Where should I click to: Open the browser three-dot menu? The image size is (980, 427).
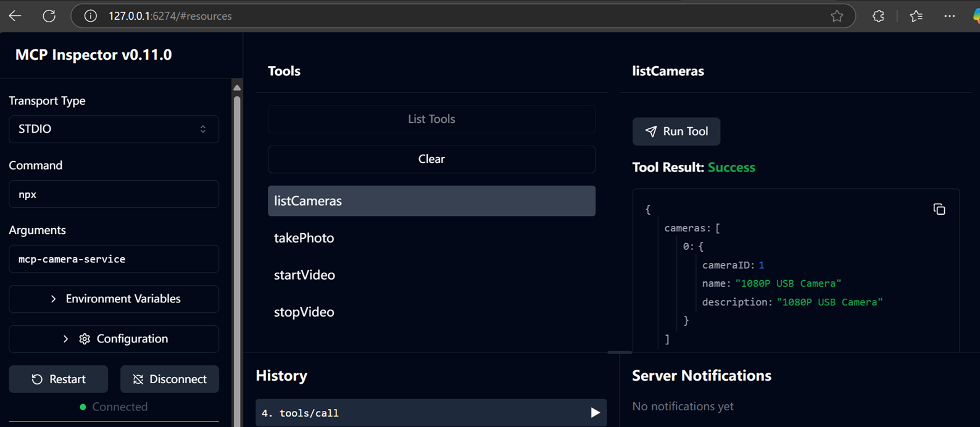tap(950, 16)
